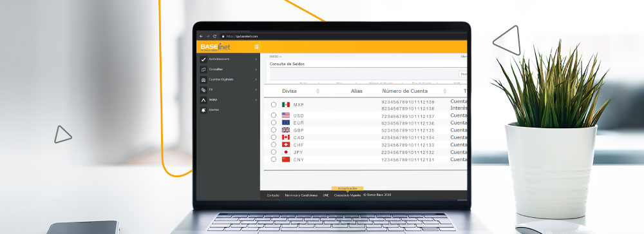This screenshot has width=644, height=234.
Task: Select the MXP account radio button
Action: pyautogui.click(x=274, y=105)
